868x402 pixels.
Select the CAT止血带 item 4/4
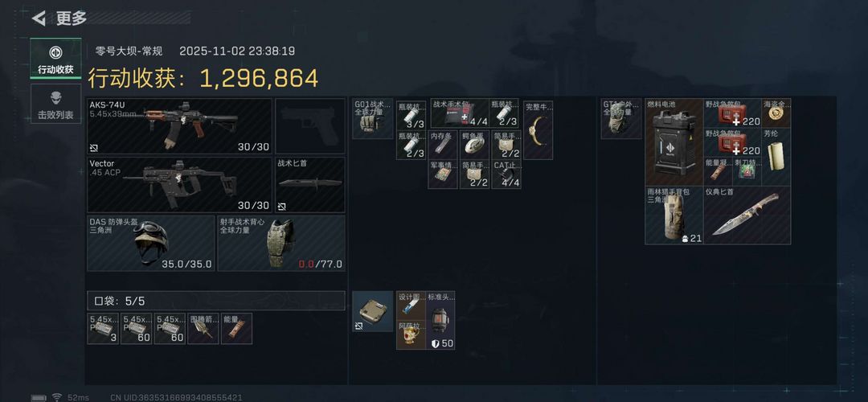point(506,174)
